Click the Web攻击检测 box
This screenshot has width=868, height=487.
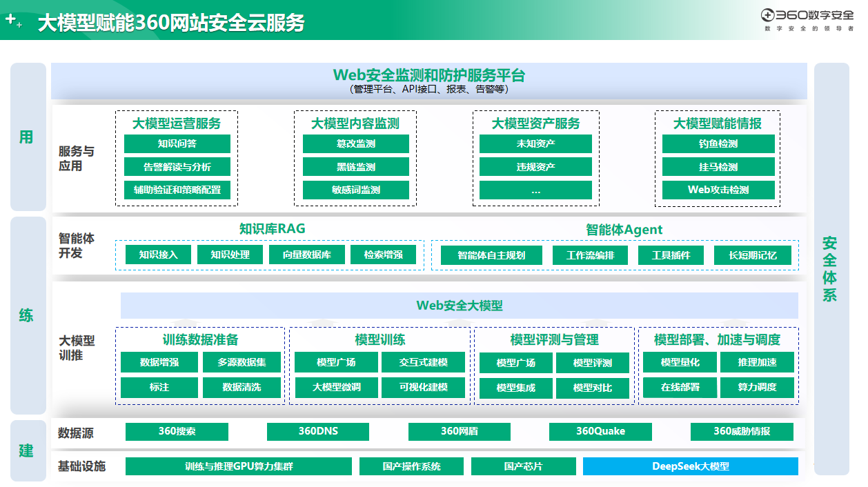(x=718, y=190)
